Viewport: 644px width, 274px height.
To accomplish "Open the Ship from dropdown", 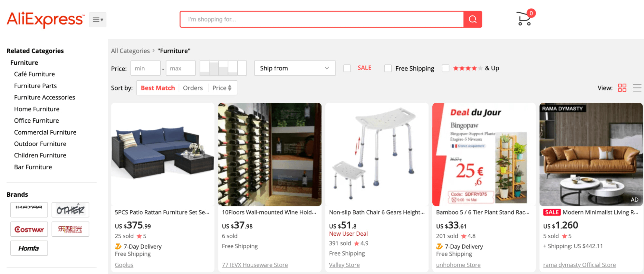I will click(x=294, y=68).
